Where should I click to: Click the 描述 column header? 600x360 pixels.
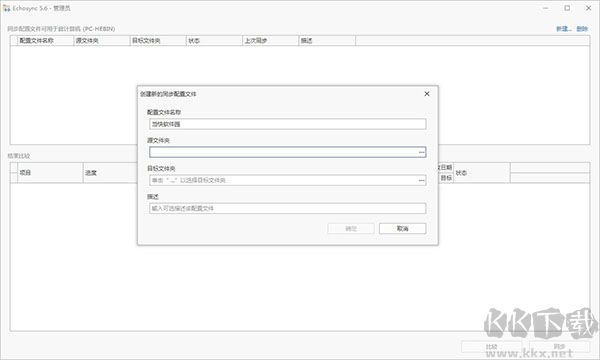coord(327,41)
